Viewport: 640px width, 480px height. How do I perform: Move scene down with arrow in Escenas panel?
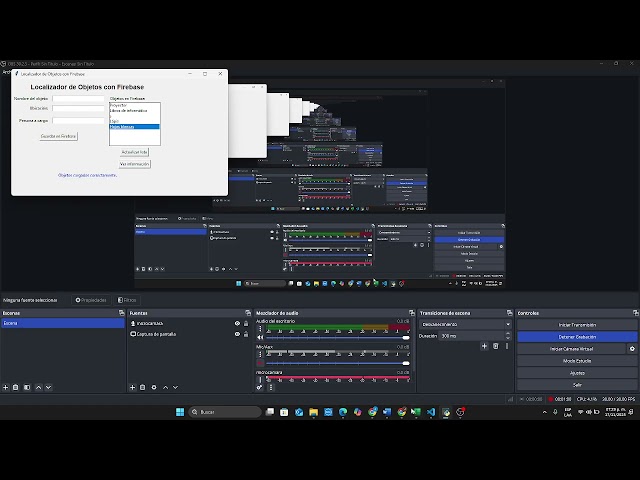coord(48,387)
